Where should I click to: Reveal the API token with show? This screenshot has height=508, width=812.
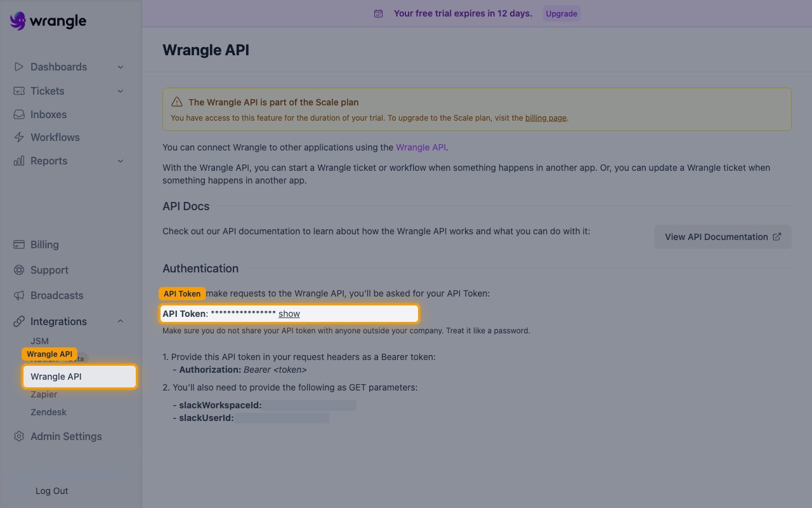[x=289, y=314]
